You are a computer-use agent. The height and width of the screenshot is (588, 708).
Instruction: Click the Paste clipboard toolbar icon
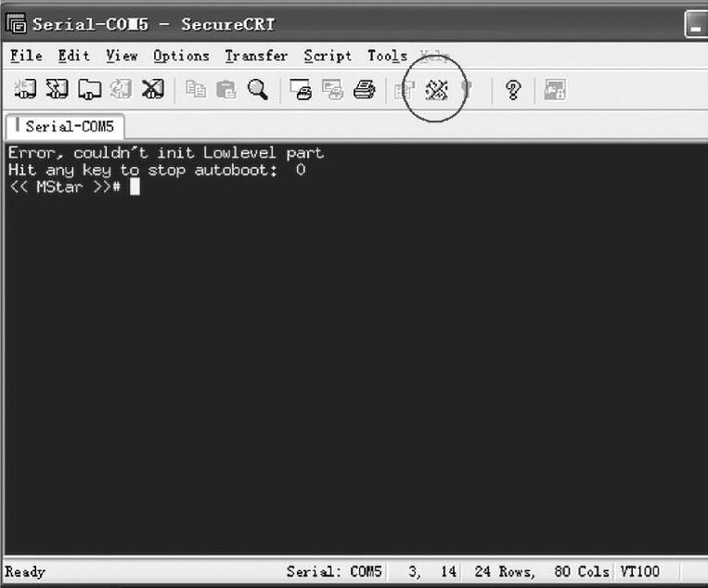[226, 89]
